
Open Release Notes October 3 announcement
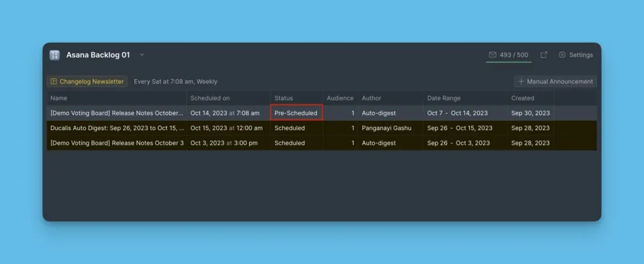point(117,143)
